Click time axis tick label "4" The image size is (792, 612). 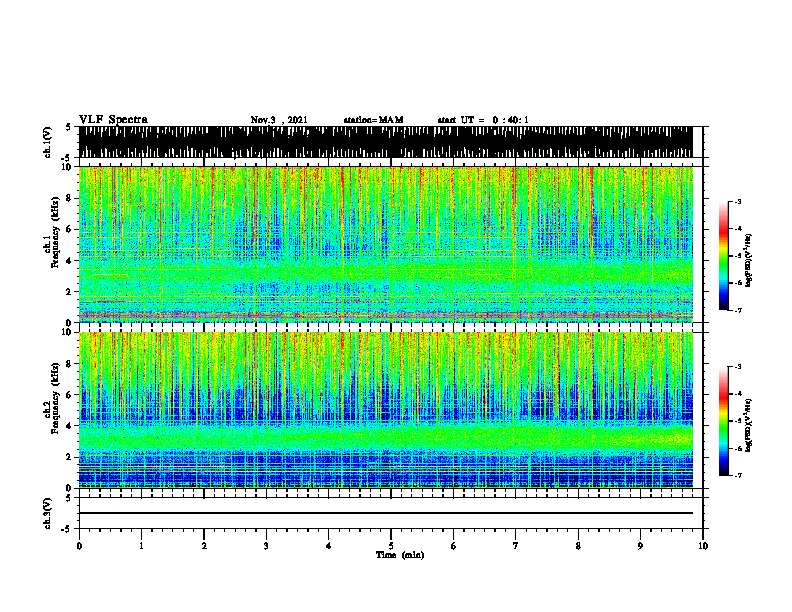[329, 546]
